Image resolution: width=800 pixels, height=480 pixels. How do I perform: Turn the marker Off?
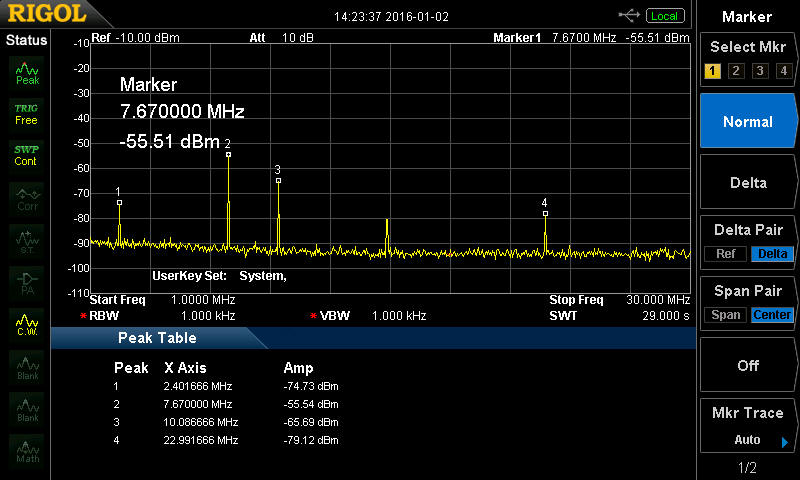coord(748,365)
